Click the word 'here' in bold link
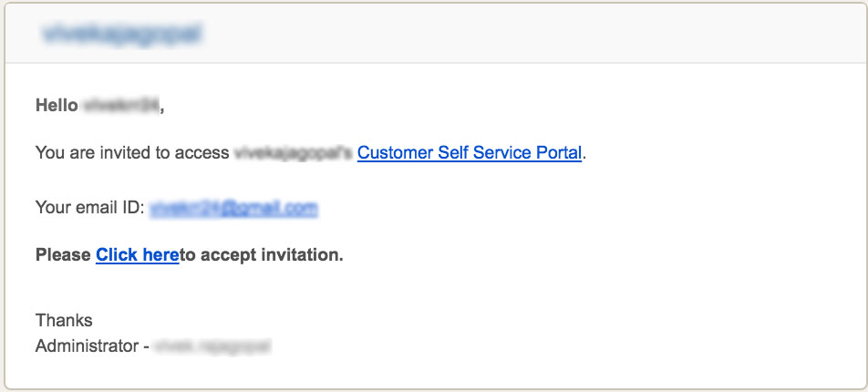This screenshot has height=392, width=868. coord(160,254)
